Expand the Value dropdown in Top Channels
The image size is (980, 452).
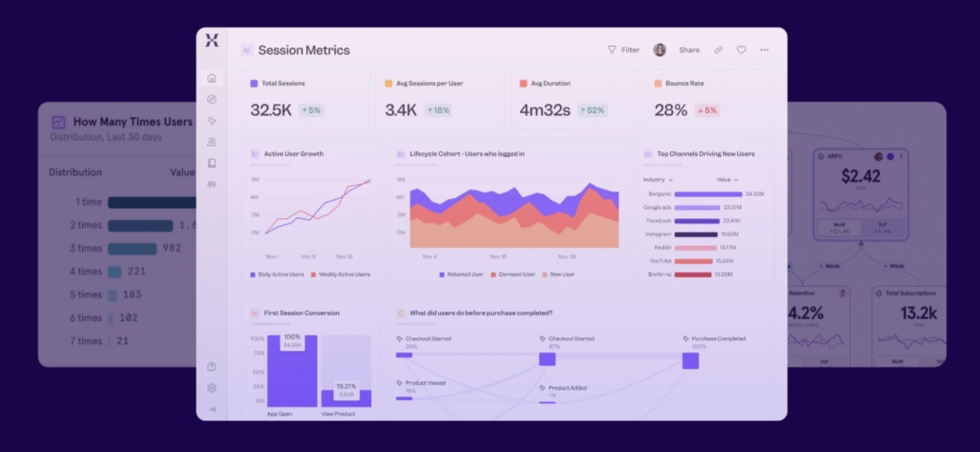[x=727, y=179]
